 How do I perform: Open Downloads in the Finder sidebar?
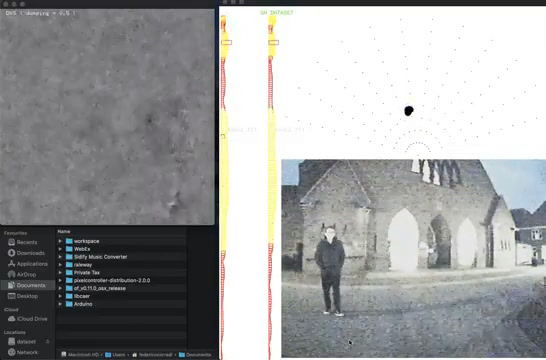click(x=26, y=253)
